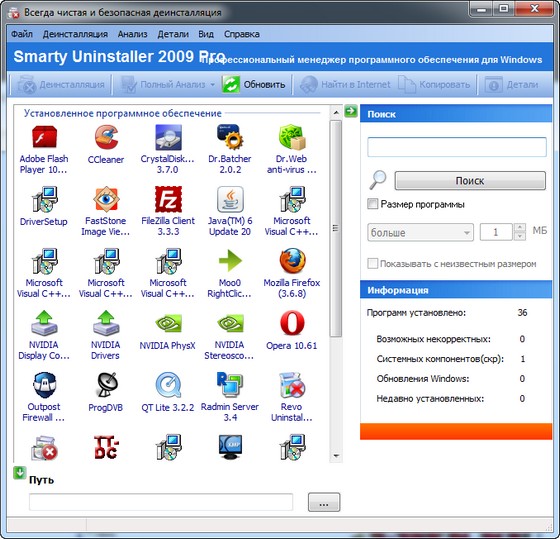Image resolution: width=560 pixels, height=539 pixels.
Task: Click the Dr.Web anti-virus icon
Action: pyautogui.click(x=292, y=137)
